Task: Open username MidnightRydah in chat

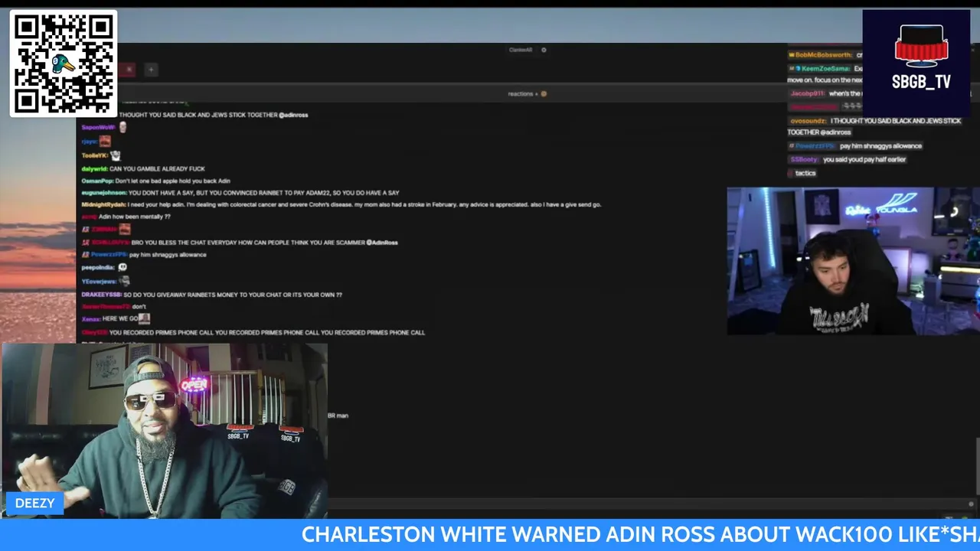Action: coord(103,205)
